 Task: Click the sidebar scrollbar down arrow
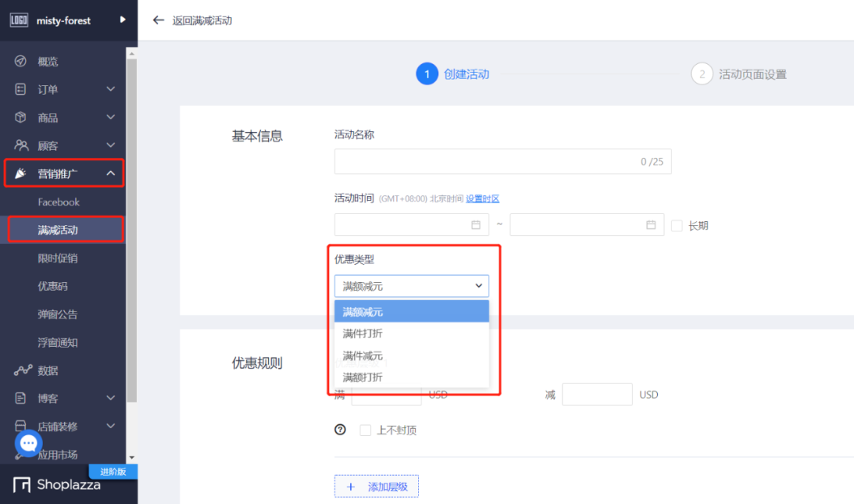[131, 457]
